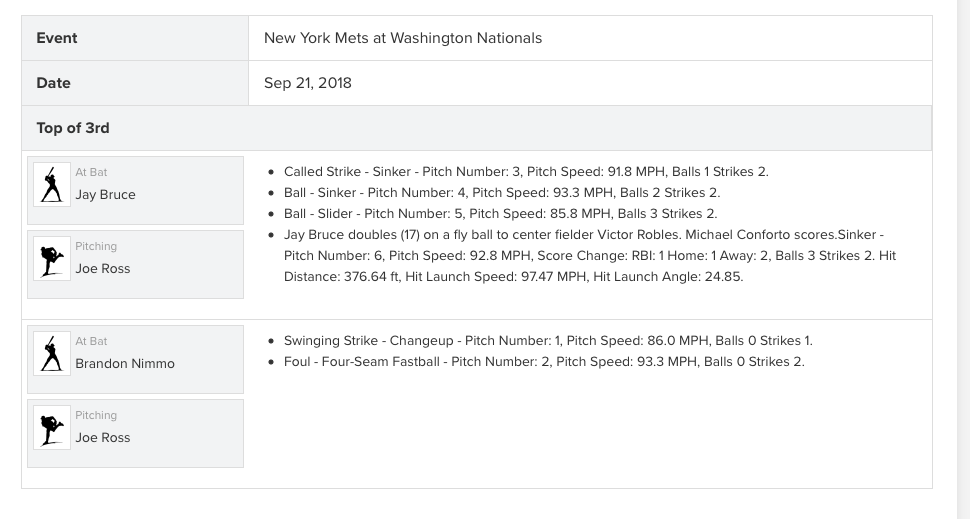Image resolution: width=970 pixels, height=519 pixels.
Task: Select the New York Mets at Washington Nationals text
Action: coord(403,38)
